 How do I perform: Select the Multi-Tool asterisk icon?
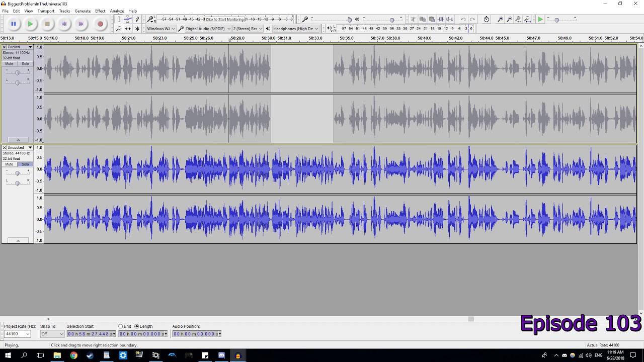point(137,29)
